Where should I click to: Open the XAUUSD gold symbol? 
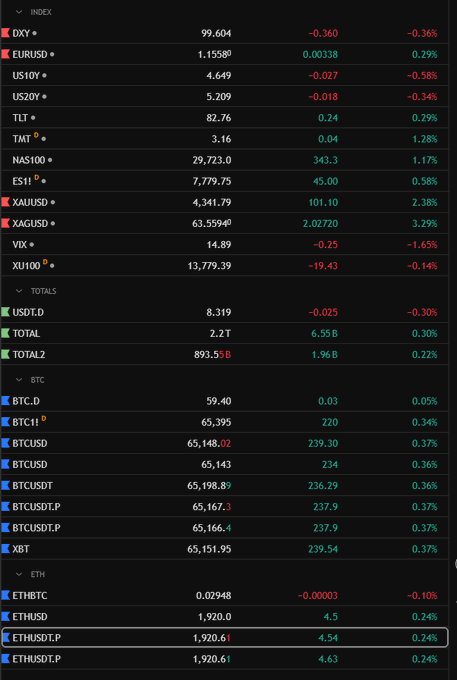coord(30,203)
